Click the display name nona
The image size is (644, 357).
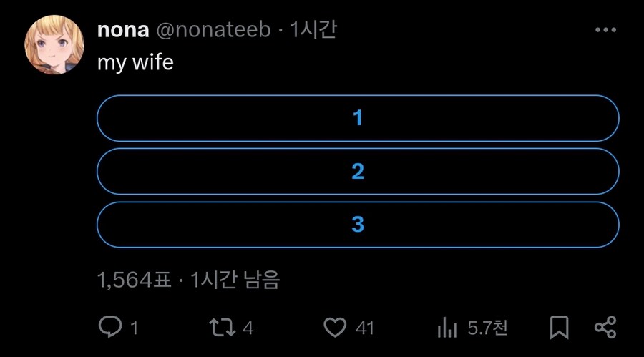[122, 30]
